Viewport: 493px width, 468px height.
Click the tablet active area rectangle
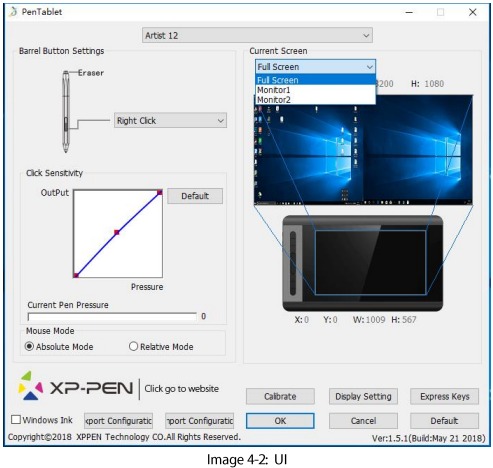click(371, 262)
